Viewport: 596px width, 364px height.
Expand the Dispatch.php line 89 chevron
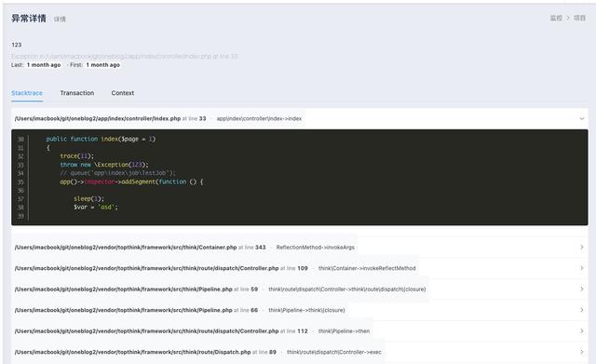[581, 352]
